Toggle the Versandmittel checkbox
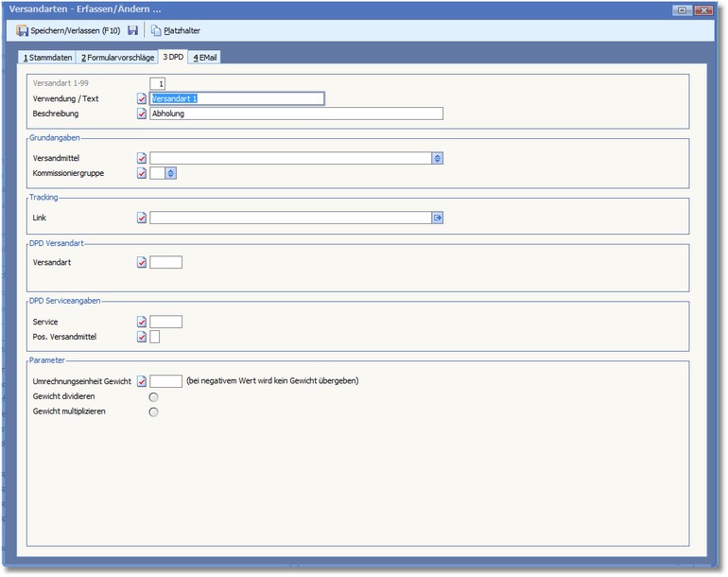Image resolution: width=728 pixels, height=577 pixels. coord(142,158)
